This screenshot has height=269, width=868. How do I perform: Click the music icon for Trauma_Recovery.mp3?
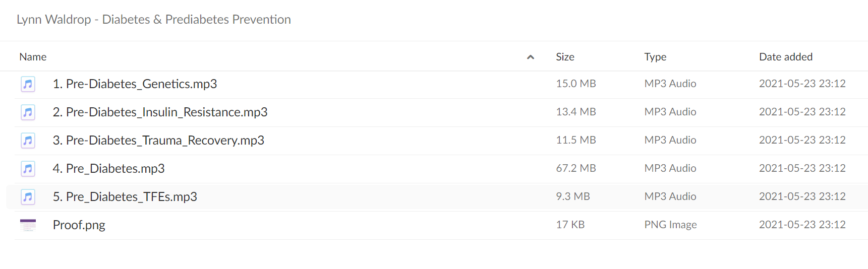(28, 140)
